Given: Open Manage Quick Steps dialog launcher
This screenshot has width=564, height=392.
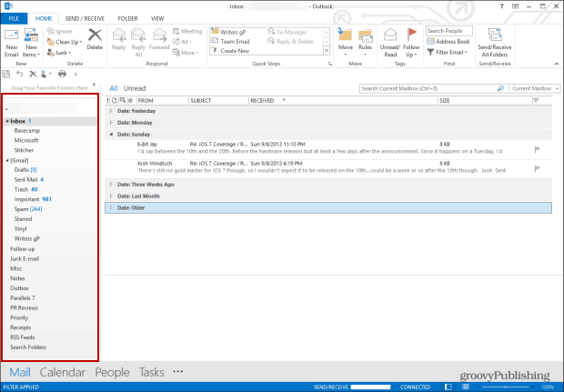Looking at the screenshot, I should click(x=330, y=64).
